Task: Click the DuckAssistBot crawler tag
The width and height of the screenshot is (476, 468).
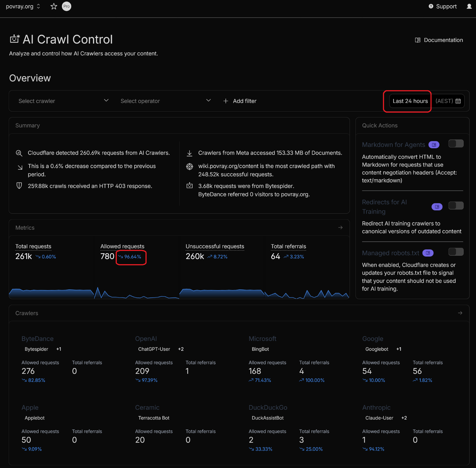Action: point(268,418)
